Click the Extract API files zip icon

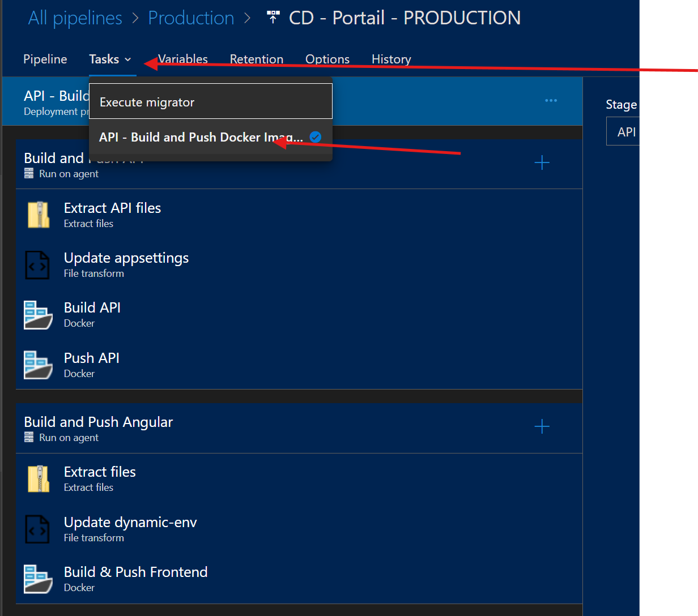click(x=39, y=215)
